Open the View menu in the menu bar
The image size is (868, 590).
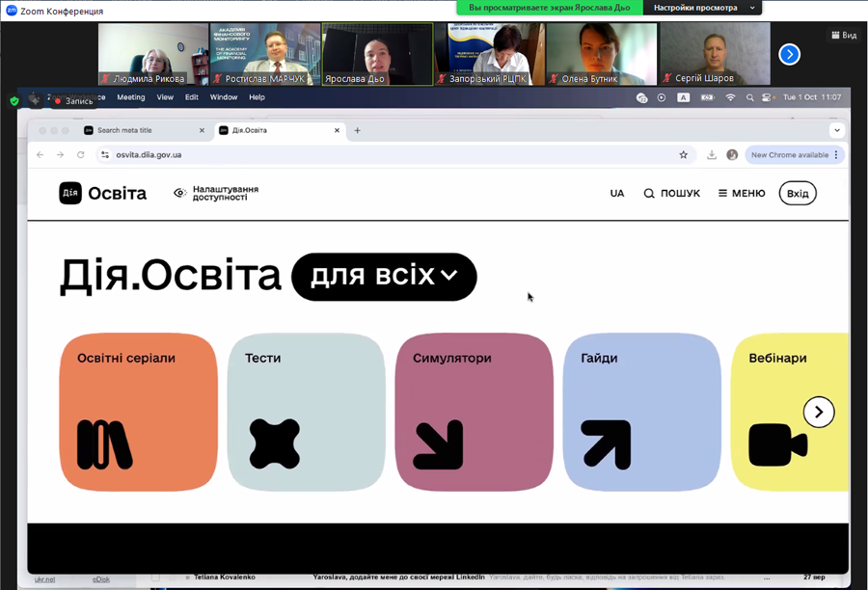(165, 97)
